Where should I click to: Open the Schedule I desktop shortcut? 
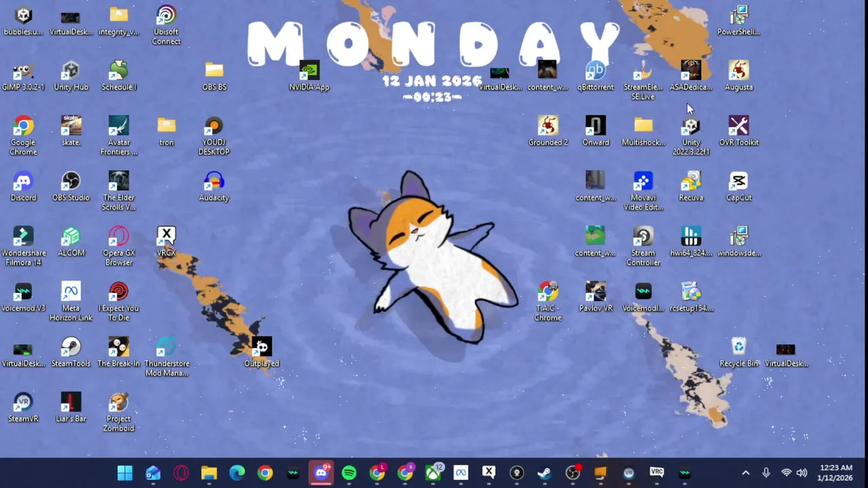119,75
